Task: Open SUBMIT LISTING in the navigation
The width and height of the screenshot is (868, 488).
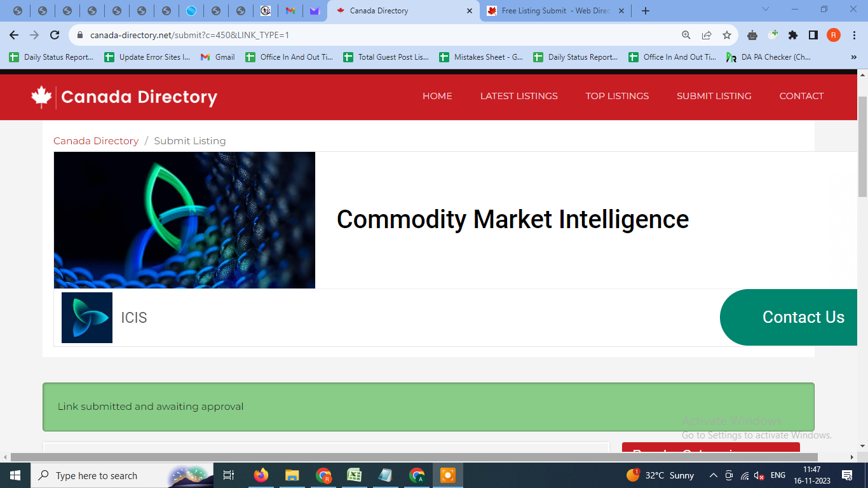Action: pos(714,96)
